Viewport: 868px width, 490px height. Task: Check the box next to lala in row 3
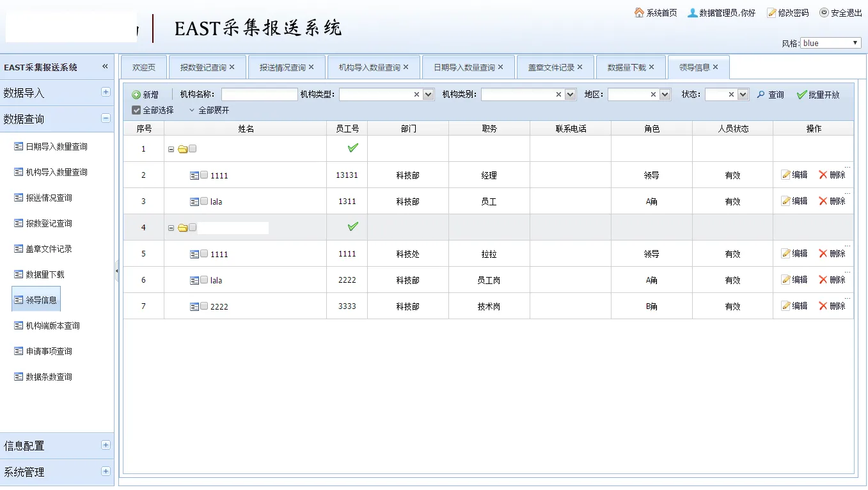click(204, 201)
